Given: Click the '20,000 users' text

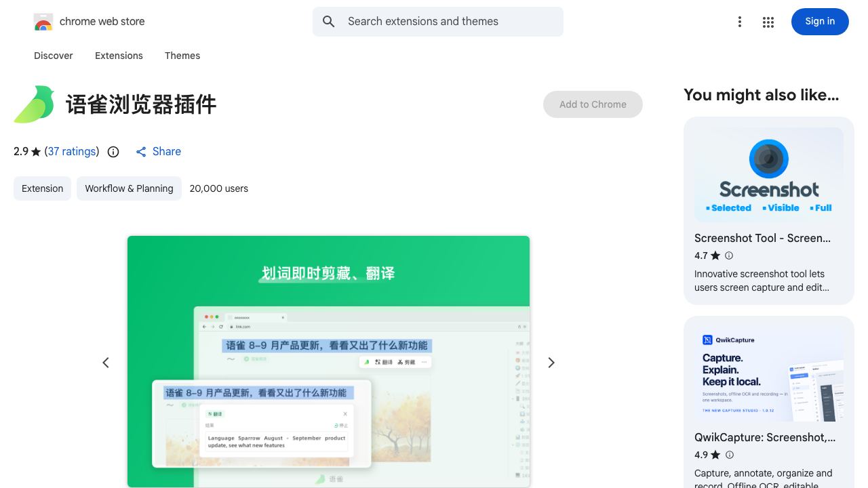Looking at the screenshot, I should (219, 188).
